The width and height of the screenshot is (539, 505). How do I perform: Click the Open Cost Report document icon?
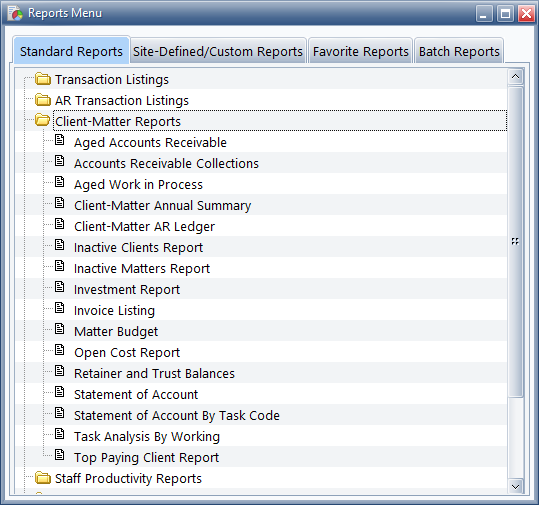coord(60,350)
